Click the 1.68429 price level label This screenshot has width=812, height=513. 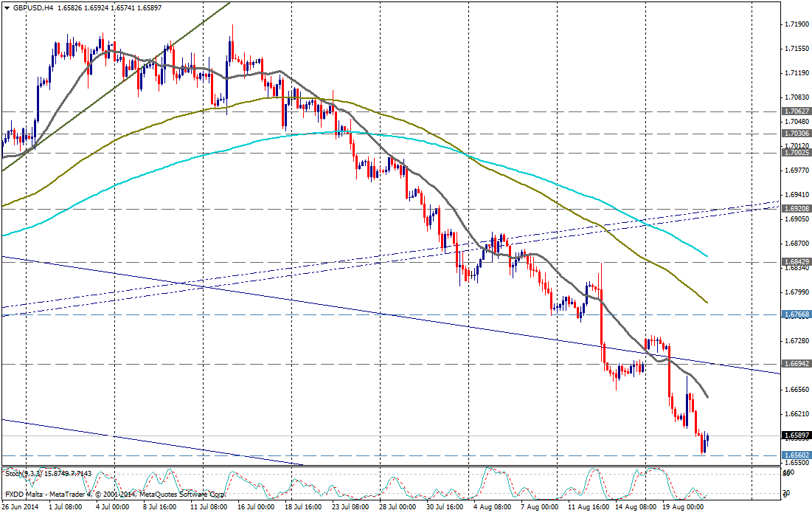797,261
